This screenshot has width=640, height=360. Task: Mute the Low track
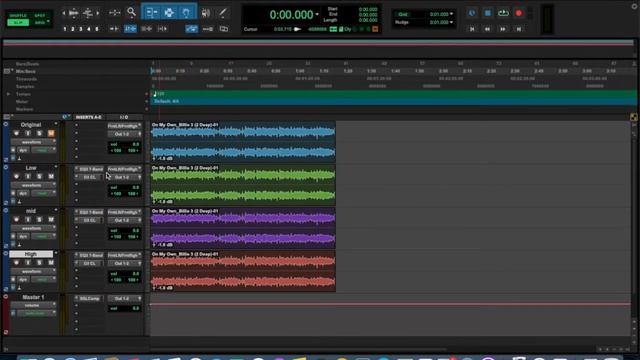click(x=51, y=176)
